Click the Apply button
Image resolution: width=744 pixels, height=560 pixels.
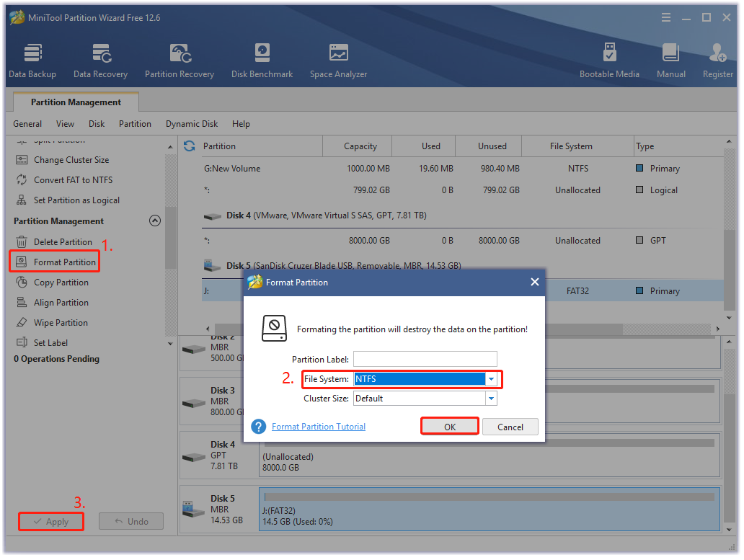click(51, 522)
